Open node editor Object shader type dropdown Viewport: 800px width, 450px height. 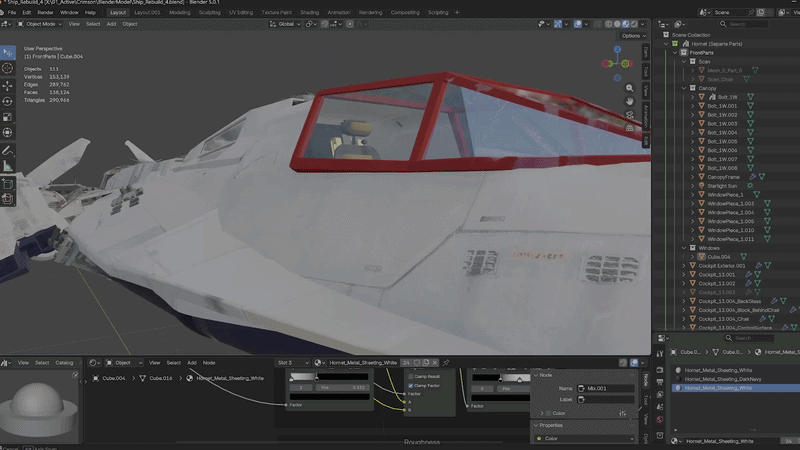[x=123, y=363]
